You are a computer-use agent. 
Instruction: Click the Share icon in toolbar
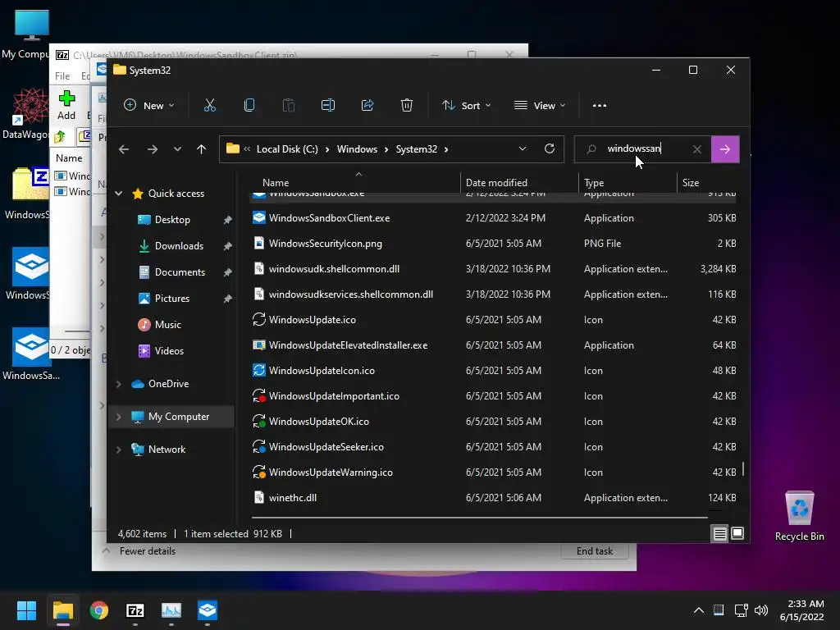pyautogui.click(x=367, y=106)
